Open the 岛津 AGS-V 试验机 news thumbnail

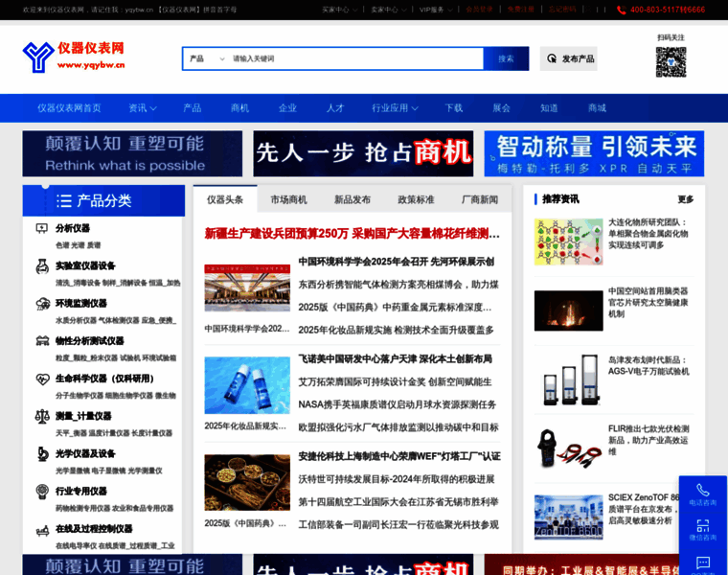[x=568, y=378]
